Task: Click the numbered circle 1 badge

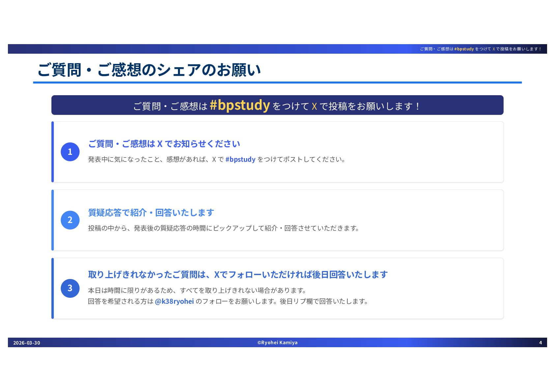Action: pyautogui.click(x=70, y=152)
